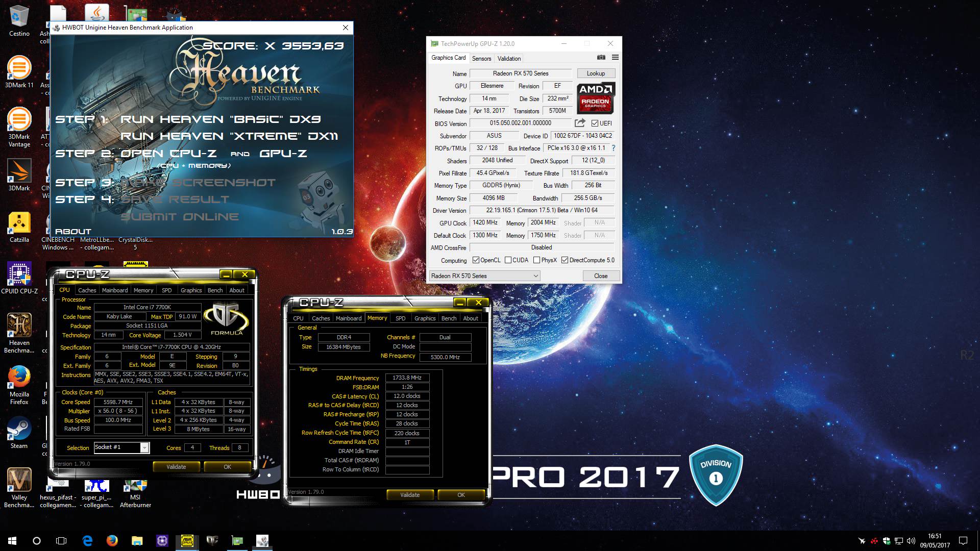Screen dimensions: 980x551
Task: Click the Lookup button in GPU-Z
Action: (x=596, y=73)
